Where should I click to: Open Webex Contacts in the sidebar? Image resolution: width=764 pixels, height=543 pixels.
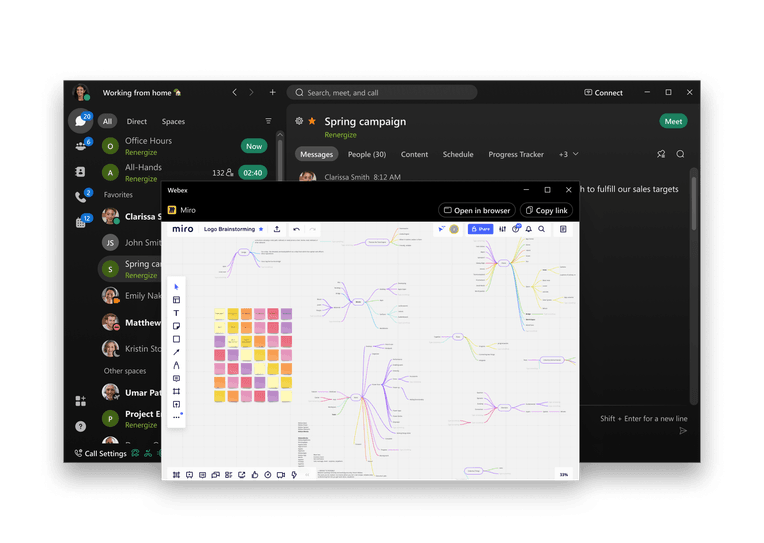click(x=80, y=172)
